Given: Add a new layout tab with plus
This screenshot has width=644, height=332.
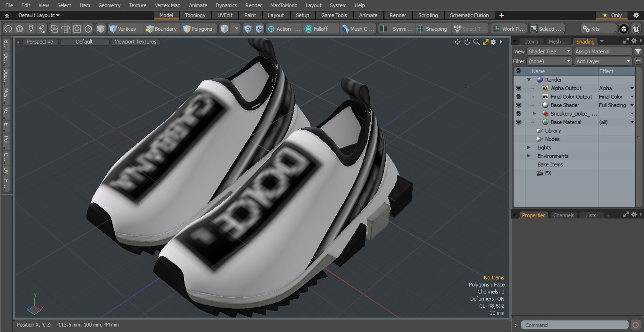Looking at the screenshot, I should point(502,15).
